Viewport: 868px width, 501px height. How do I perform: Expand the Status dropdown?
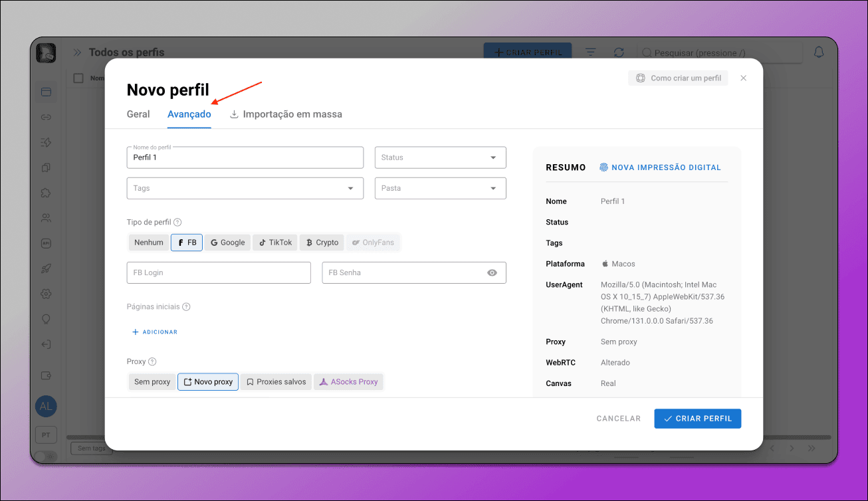tap(441, 157)
